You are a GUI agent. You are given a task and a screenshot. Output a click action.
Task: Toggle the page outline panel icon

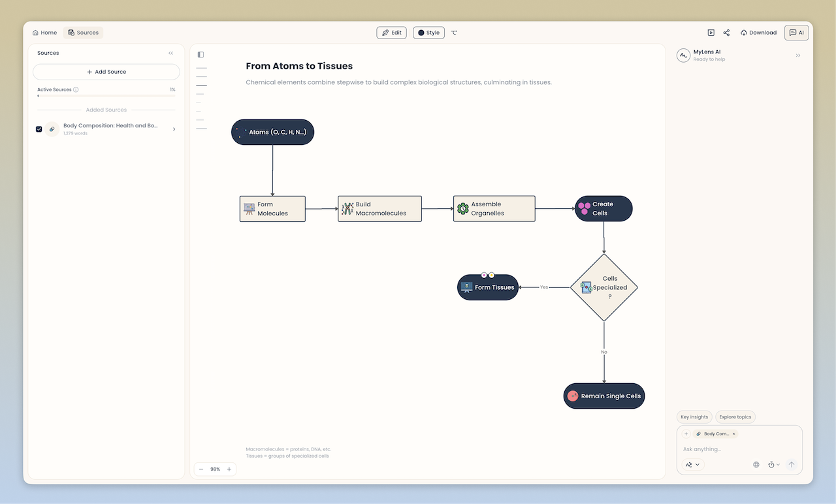click(201, 54)
